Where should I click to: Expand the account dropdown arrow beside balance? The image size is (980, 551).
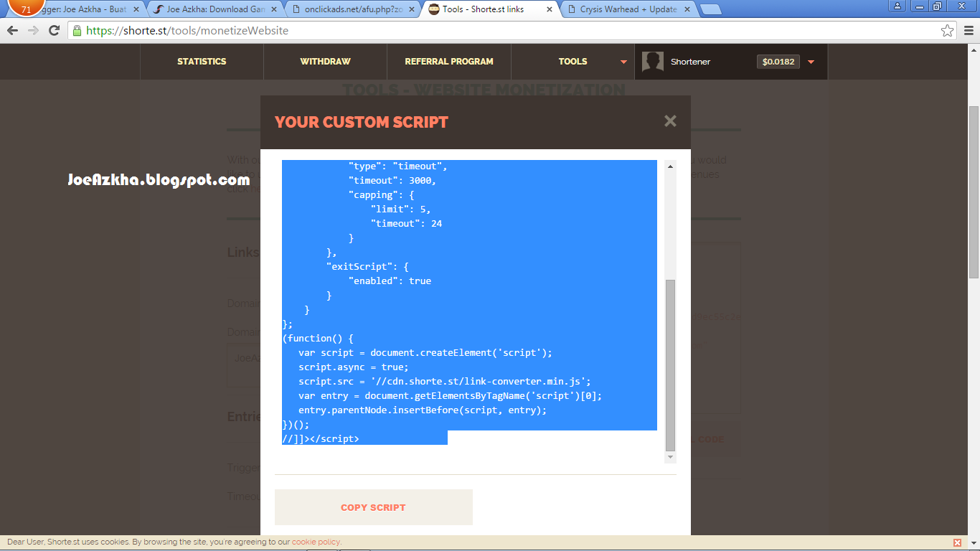point(811,62)
